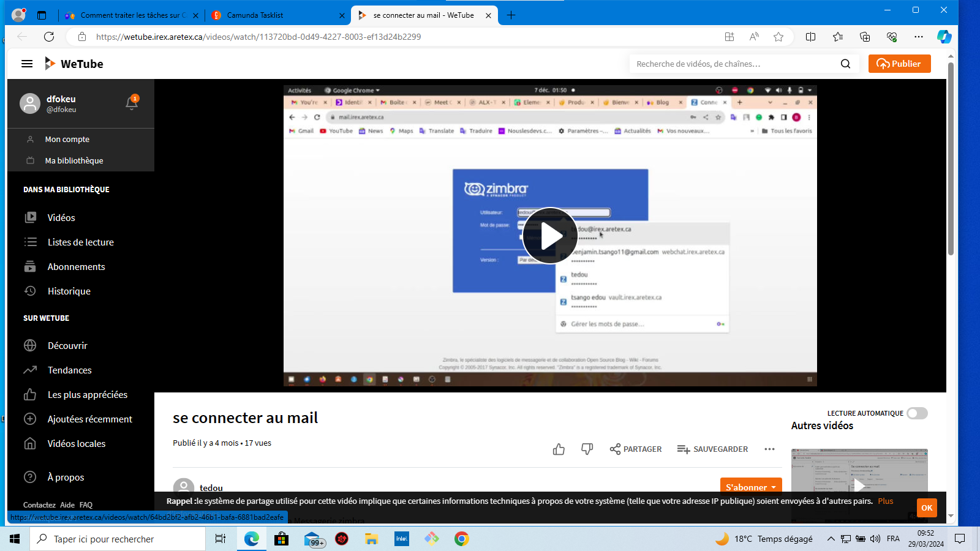Open the Plus link in reminder banner

click(x=886, y=501)
